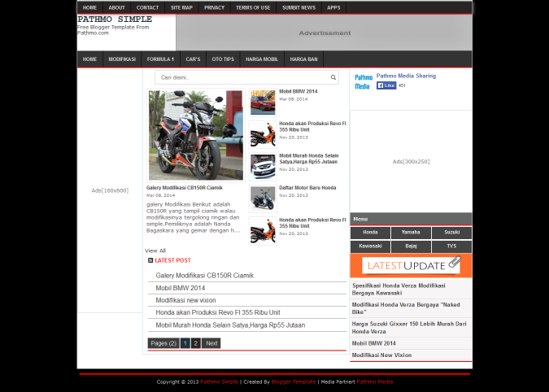Go to page 2 in pagination

[196, 343]
